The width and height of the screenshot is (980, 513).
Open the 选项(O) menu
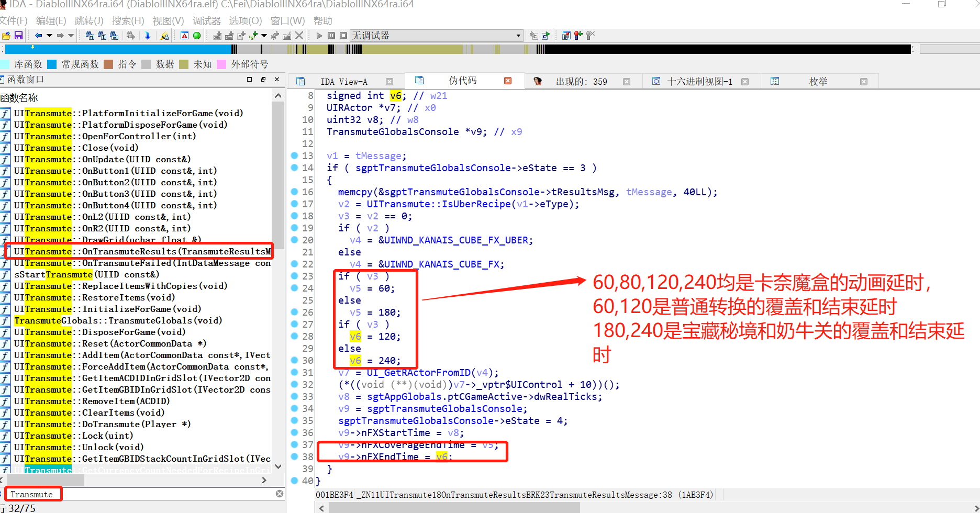(246, 21)
